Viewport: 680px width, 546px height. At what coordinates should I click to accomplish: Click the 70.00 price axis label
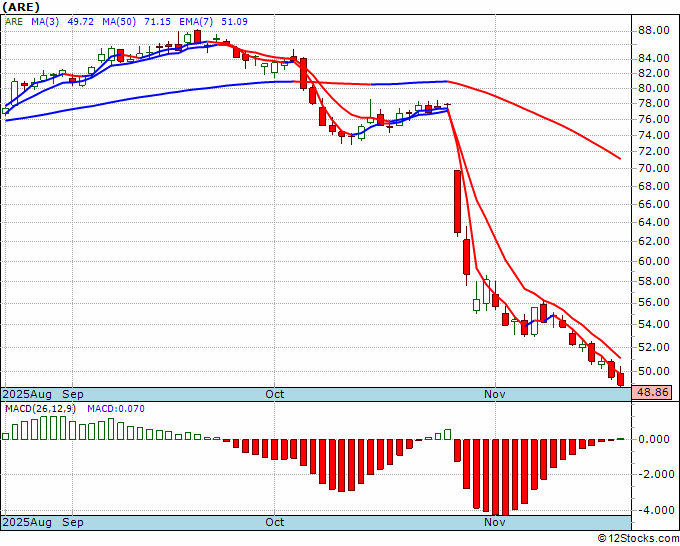pos(654,168)
